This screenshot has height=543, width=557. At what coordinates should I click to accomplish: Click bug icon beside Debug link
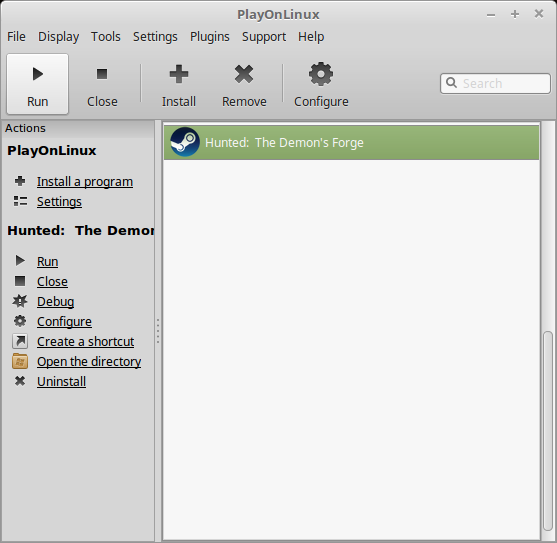20,301
